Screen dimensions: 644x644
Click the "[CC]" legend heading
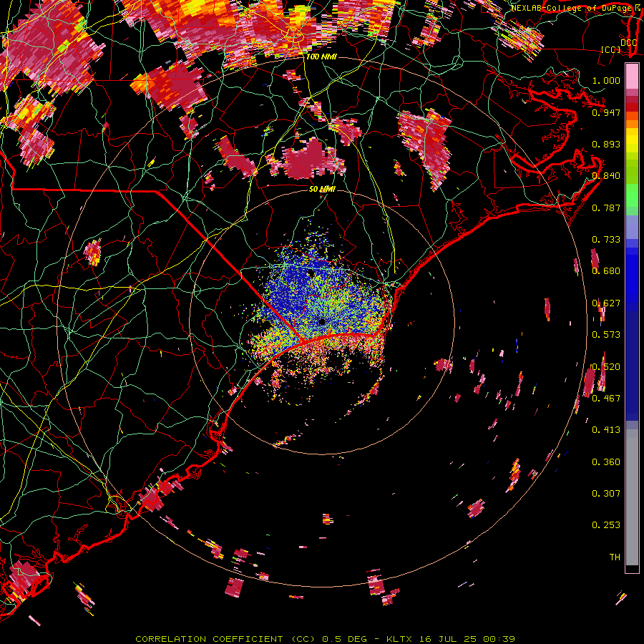coord(611,49)
